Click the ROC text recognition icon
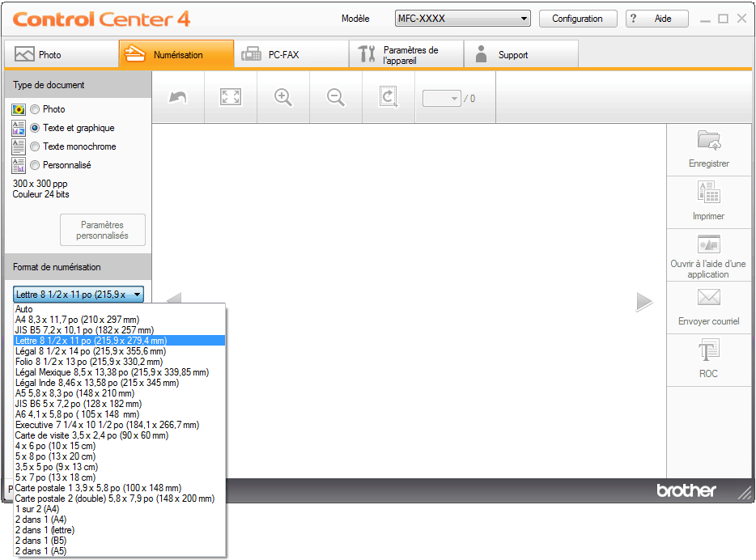Image resolution: width=756 pixels, height=560 pixels. (709, 350)
